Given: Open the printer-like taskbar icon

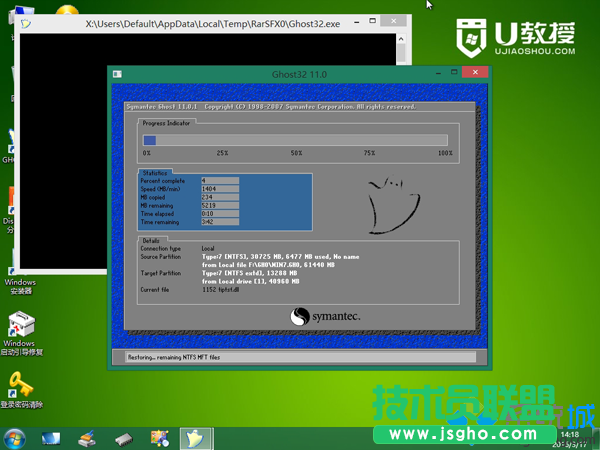Looking at the screenshot, I should pos(87,438).
